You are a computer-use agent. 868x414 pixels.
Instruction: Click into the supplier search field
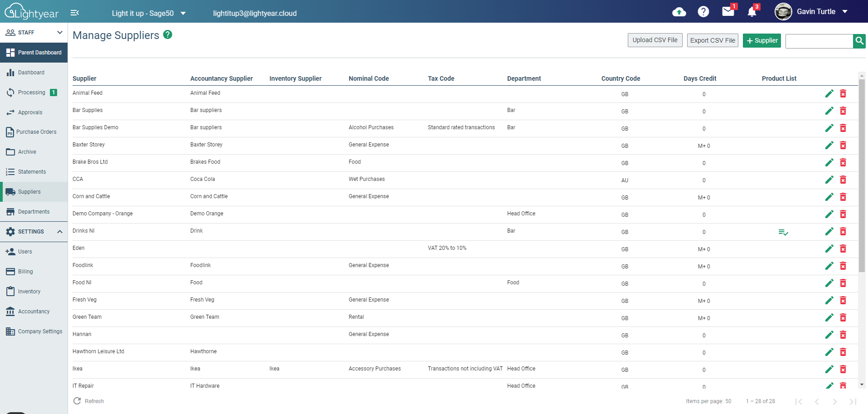[x=819, y=41]
